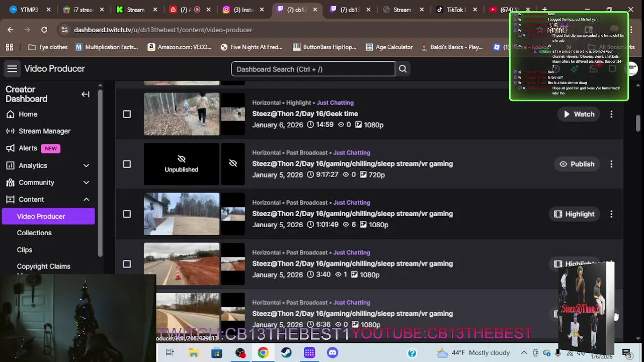644x362 pixels.
Task: Collapse the Creator Dashboard sidebar arrow
Action: (86, 94)
